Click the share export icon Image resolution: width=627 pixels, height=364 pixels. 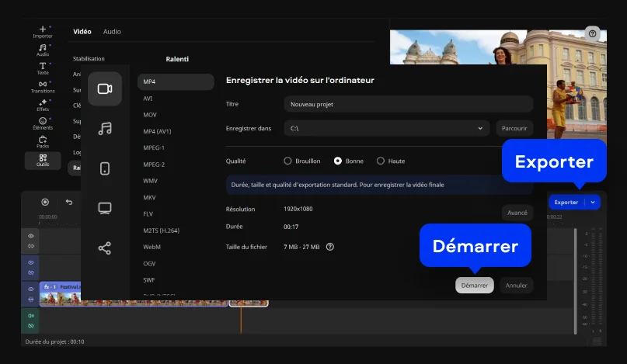105,248
